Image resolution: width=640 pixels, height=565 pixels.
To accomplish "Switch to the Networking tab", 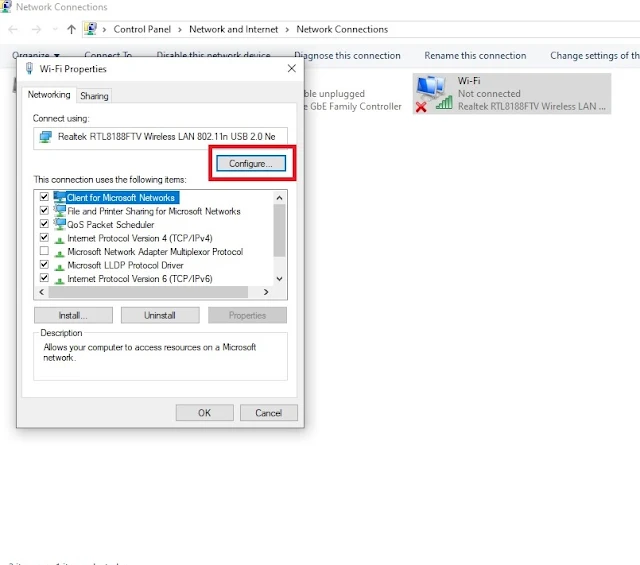I will 49,95.
